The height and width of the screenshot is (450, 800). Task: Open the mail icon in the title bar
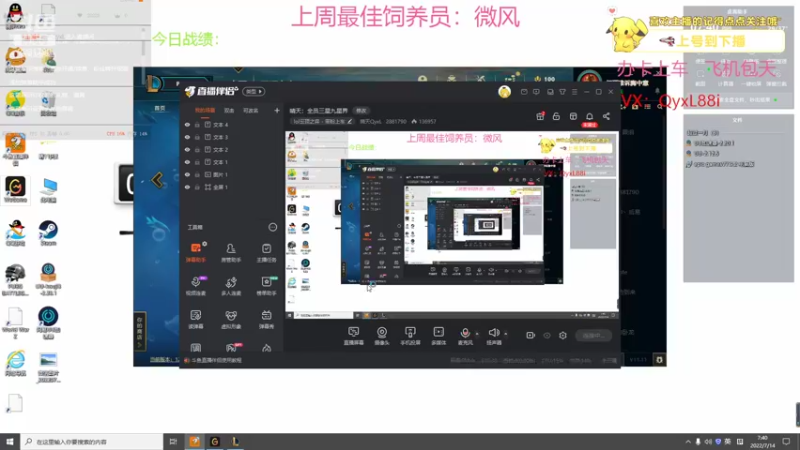(524, 92)
